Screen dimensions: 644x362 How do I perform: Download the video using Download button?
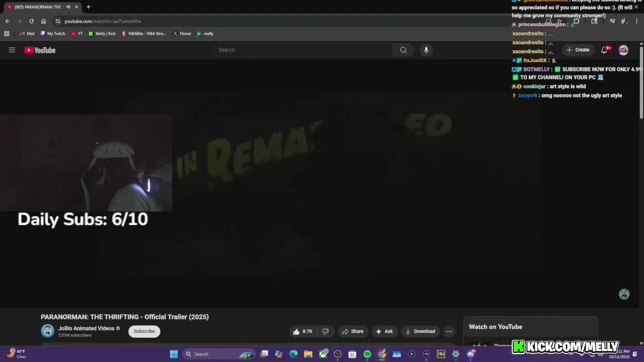pos(420,331)
